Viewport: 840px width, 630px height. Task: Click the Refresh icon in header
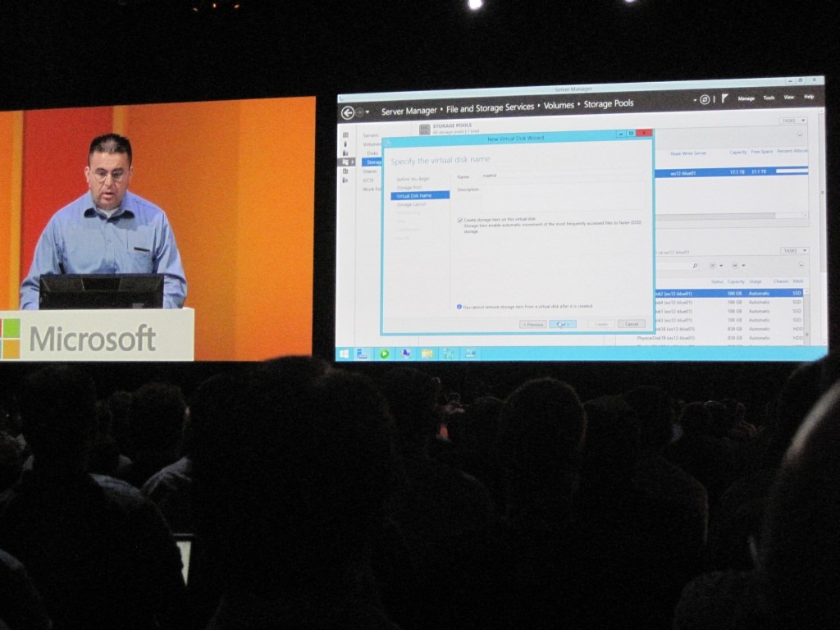pyautogui.click(x=705, y=99)
